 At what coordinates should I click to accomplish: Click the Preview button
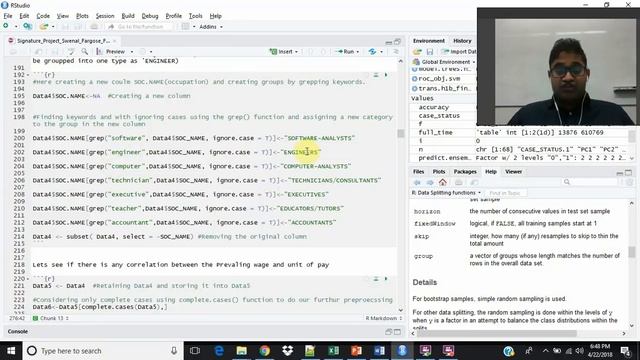(111, 51)
